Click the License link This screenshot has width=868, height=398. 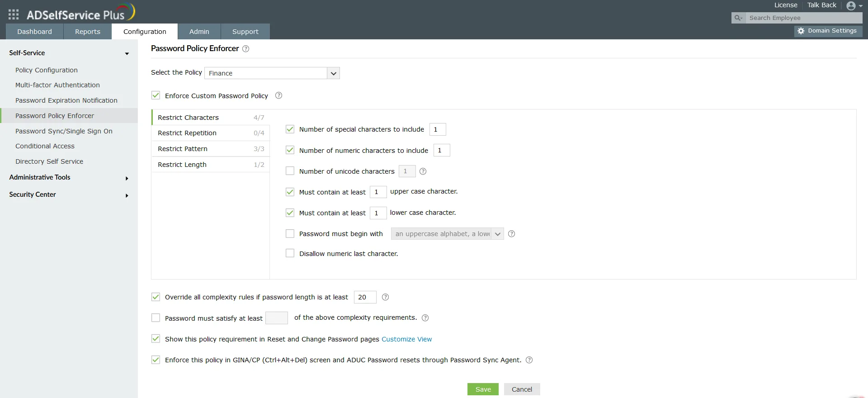[786, 5]
